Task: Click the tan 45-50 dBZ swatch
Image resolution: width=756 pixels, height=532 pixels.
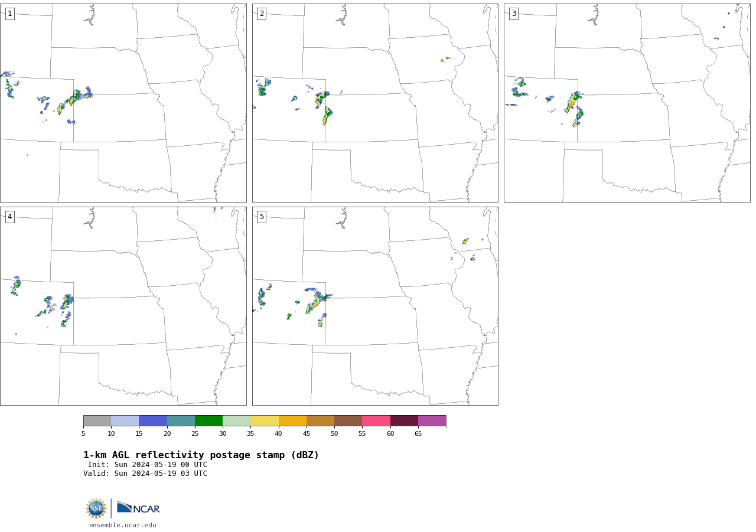Action: pos(320,421)
